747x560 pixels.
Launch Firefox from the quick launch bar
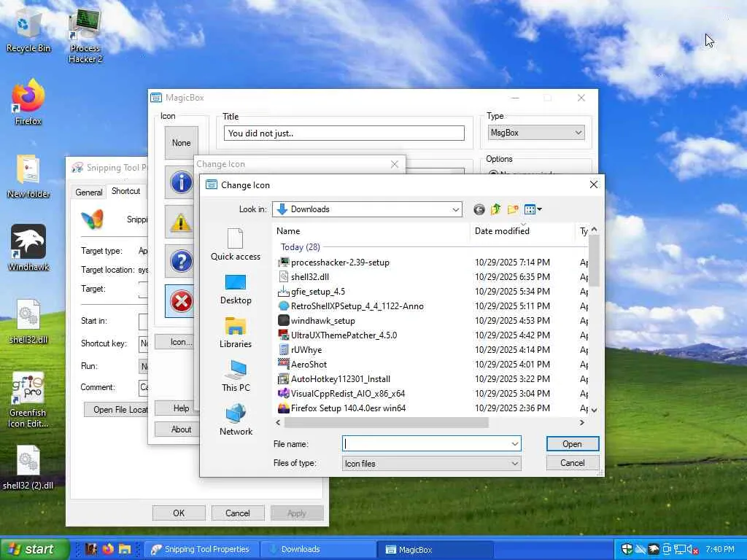click(x=108, y=549)
